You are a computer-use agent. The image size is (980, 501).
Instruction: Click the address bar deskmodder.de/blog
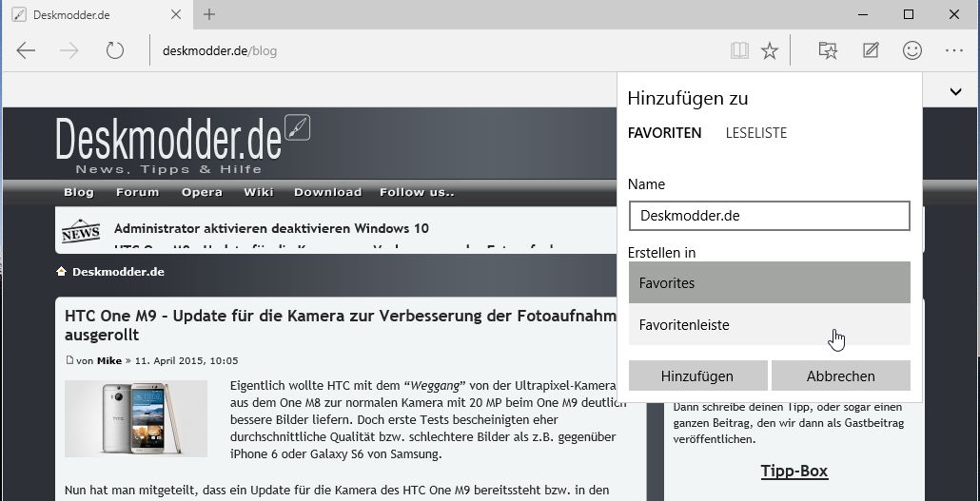[220, 50]
